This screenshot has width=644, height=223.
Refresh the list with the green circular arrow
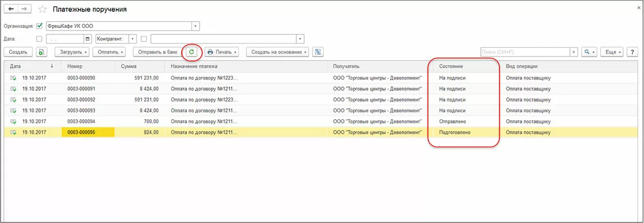[192, 52]
